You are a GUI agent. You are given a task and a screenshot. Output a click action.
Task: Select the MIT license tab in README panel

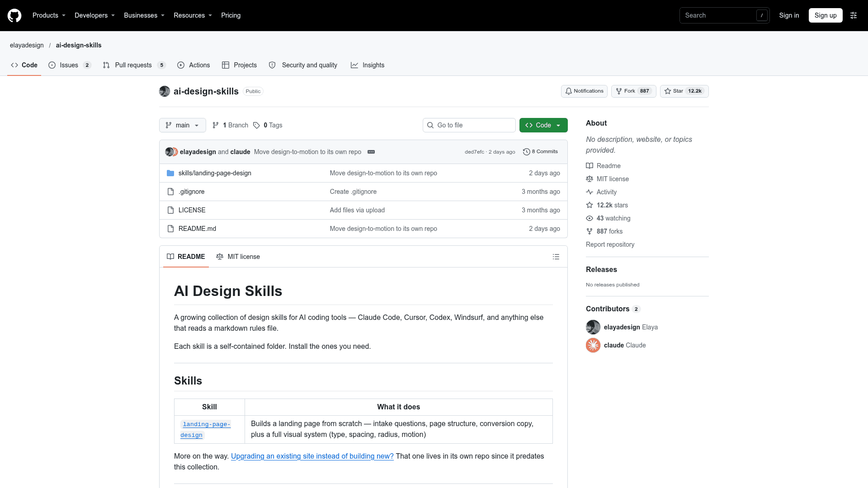[238, 257]
